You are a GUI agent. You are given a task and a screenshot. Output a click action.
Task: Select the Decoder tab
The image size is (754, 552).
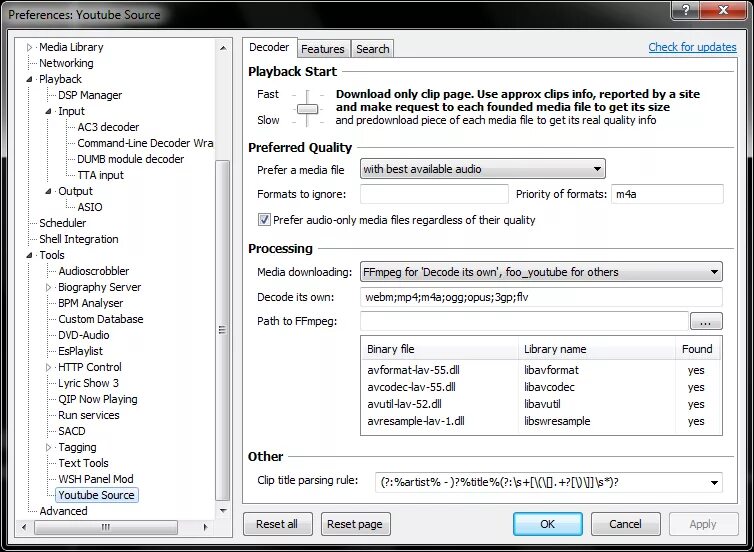click(269, 47)
